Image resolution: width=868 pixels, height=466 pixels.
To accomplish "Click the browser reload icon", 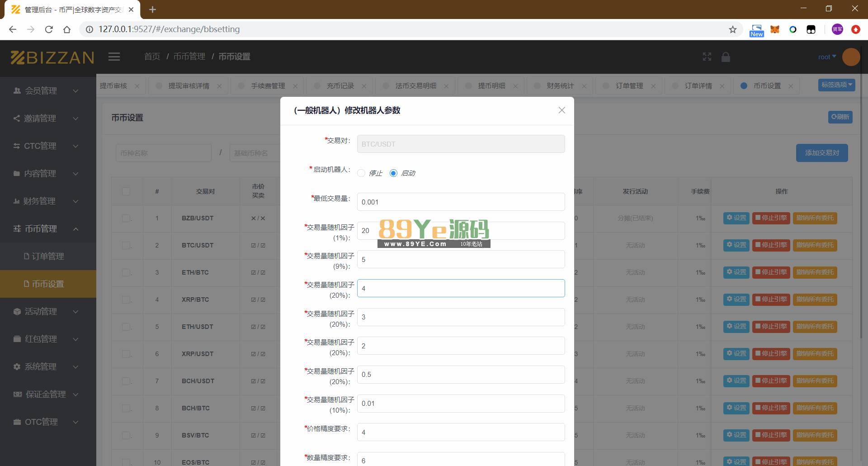I will point(49,29).
